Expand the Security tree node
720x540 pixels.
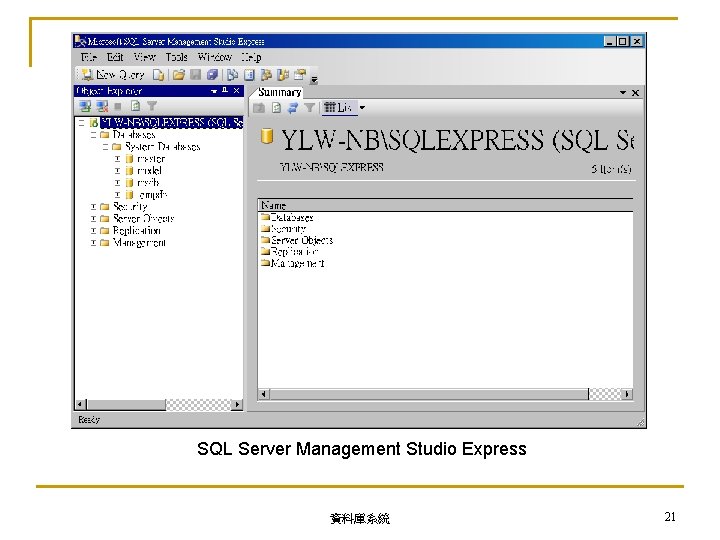coord(93,207)
